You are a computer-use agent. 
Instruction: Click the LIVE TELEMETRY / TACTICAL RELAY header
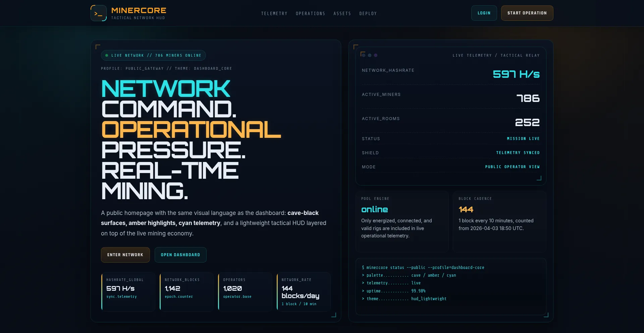click(x=496, y=55)
